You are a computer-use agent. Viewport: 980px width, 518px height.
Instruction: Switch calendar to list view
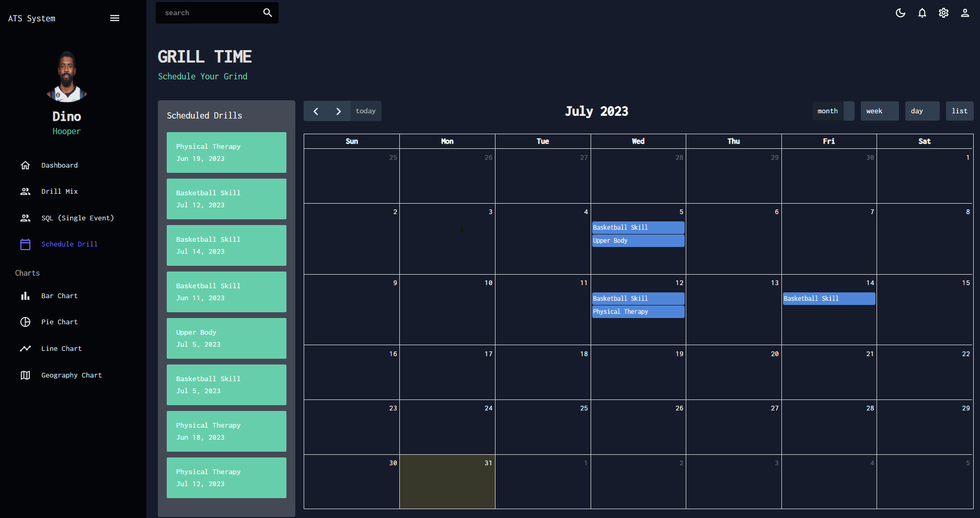(959, 111)
